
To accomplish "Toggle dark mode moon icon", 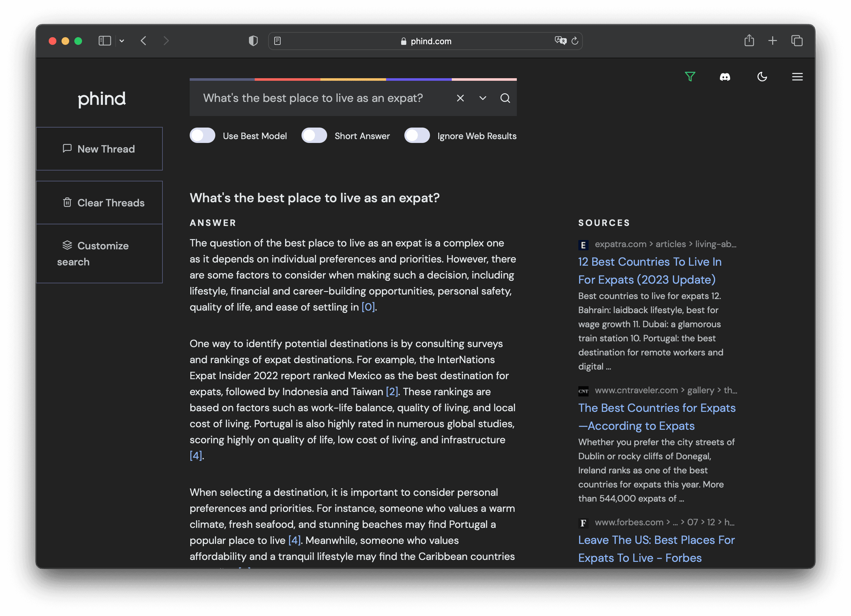I will pos(762,77).
